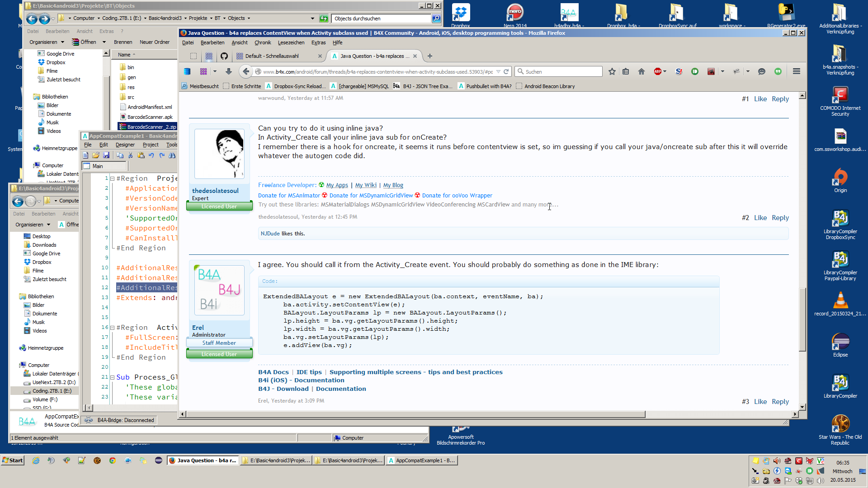868x488 pixels.
Task: Click the GitHub pinned tab icon
Action: (x=224, y=56)
